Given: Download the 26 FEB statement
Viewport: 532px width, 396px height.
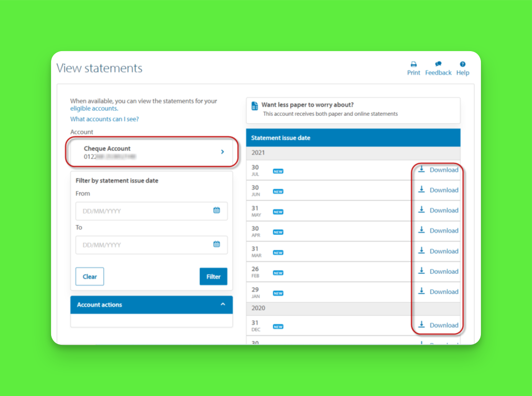Looking at the screenshot, I should 438,271.
